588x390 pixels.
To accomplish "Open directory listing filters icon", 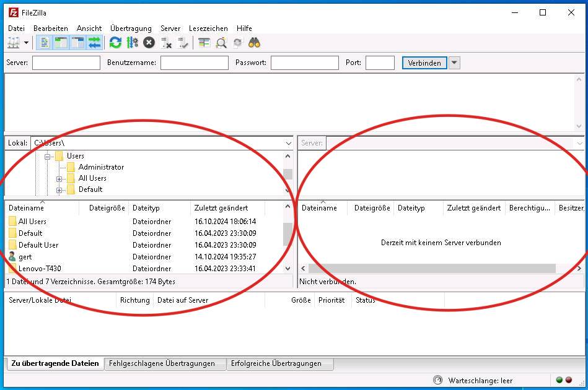I will click(x=204, y=43).
